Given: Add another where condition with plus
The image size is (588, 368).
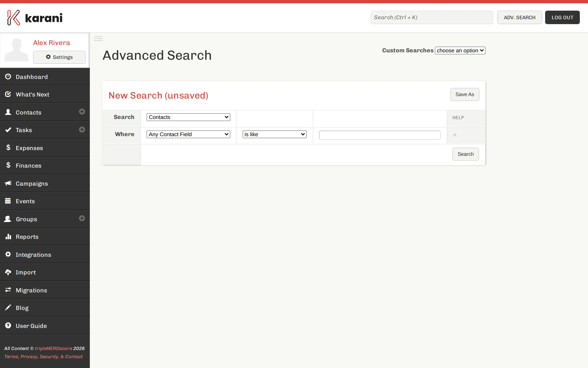Looking at the screenshot, I should [455, 135].
